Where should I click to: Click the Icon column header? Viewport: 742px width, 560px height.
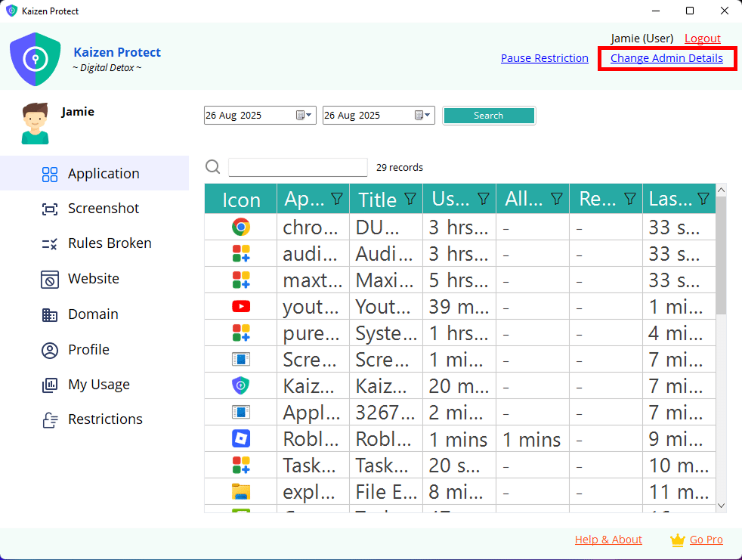(241, 199)
